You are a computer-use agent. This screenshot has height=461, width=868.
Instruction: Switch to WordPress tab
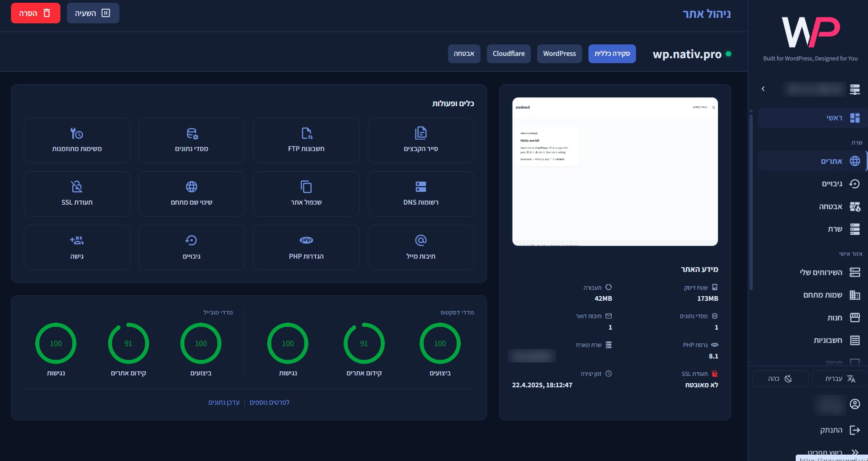[559, 54]
